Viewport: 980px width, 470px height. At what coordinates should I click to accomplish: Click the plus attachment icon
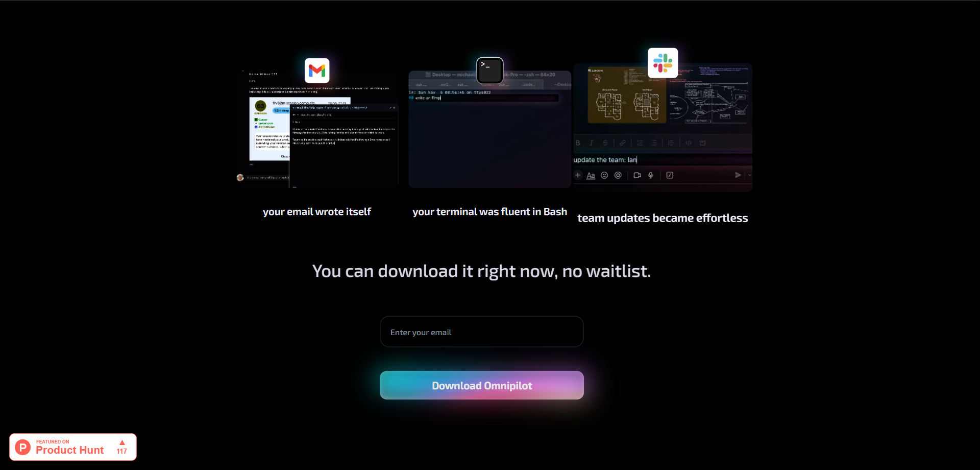[578, 175]
